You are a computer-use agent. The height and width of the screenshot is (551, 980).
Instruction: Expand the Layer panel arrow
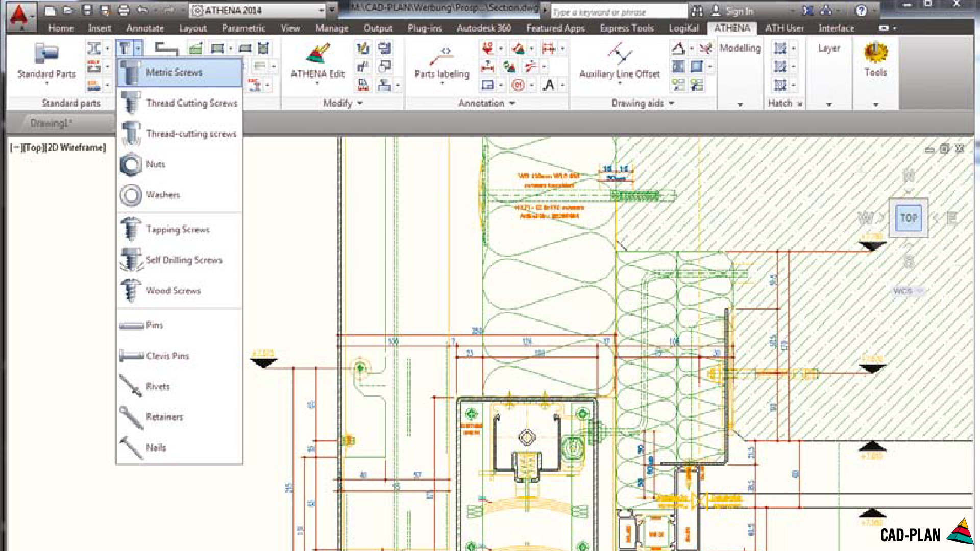click(x=829, y=105)
